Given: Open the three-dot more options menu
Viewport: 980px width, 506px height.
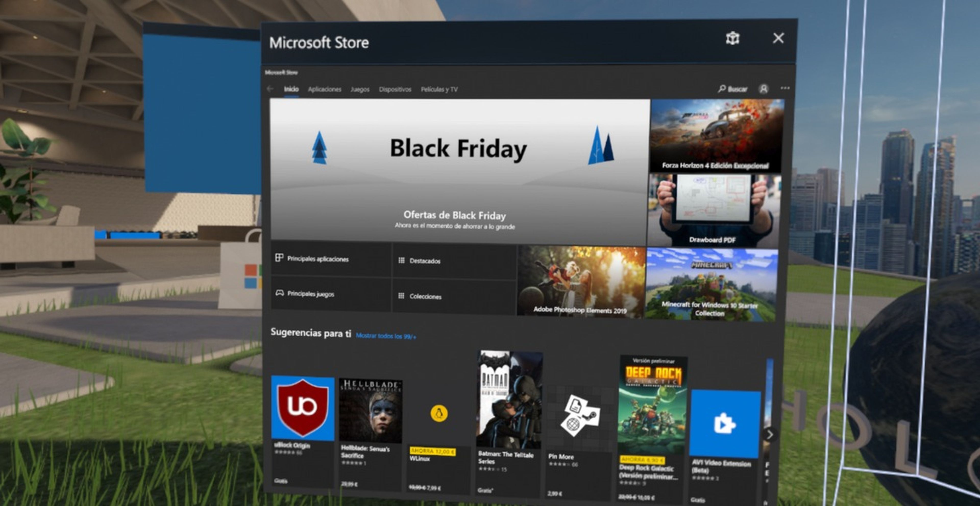Looking at the screenshot, I should pyautogui.click(x=785, y=88).
